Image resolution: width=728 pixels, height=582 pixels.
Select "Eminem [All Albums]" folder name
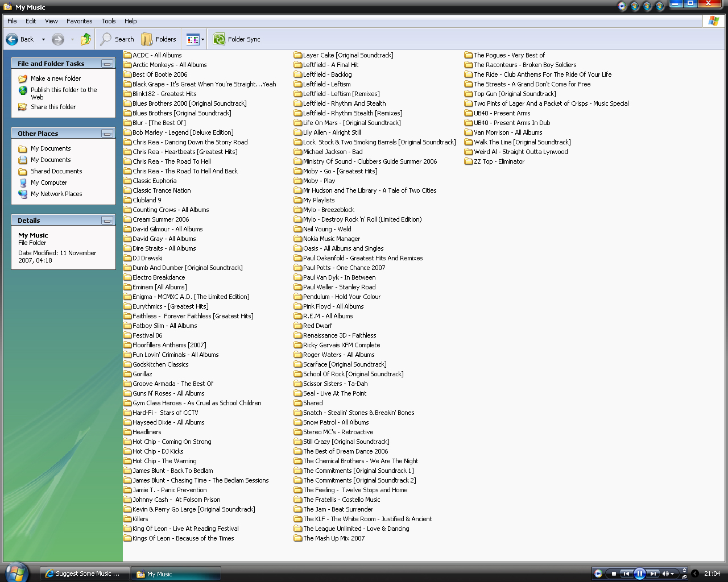click(x=160, y=287)
